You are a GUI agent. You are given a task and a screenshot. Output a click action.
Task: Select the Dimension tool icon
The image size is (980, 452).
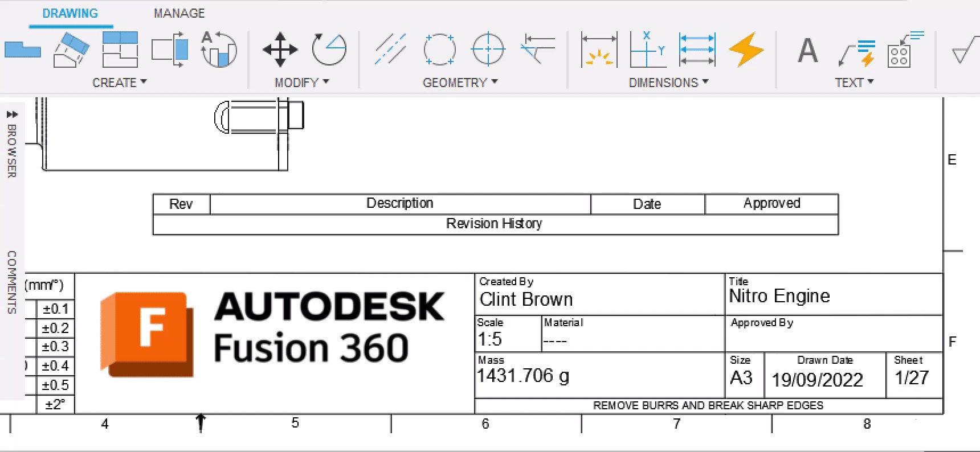[x=599, y=50]
